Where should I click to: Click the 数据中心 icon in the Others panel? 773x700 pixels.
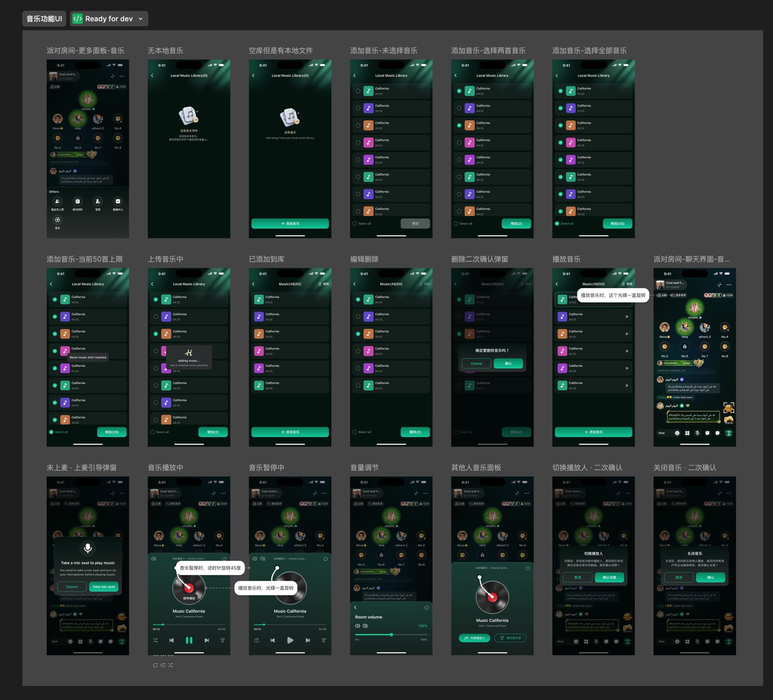coord(118,201)
